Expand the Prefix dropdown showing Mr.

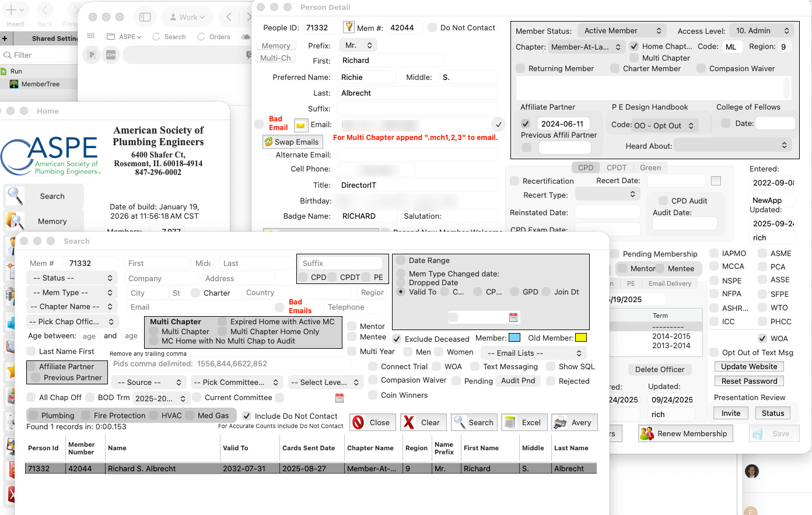pyautogui.click(x=358, y=45)
